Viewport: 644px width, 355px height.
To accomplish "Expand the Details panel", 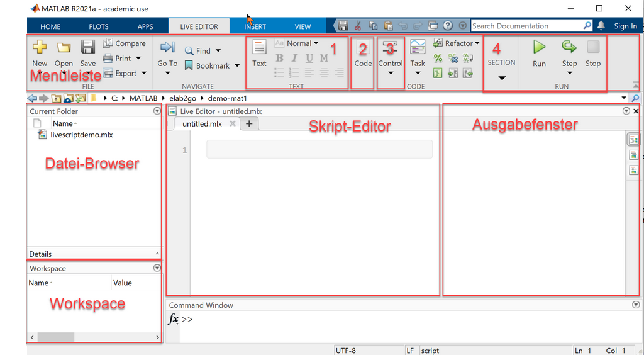I will (157, 254).
